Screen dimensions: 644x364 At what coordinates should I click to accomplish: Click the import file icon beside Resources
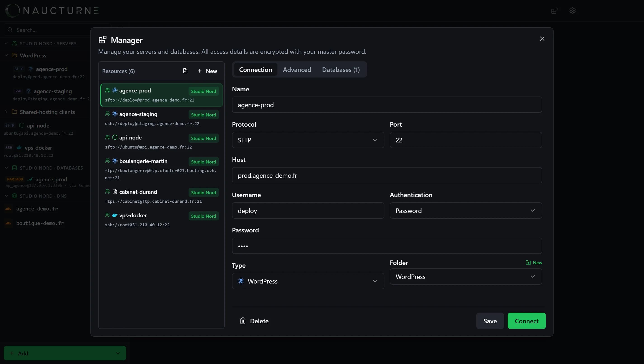[x=185, y=71]
